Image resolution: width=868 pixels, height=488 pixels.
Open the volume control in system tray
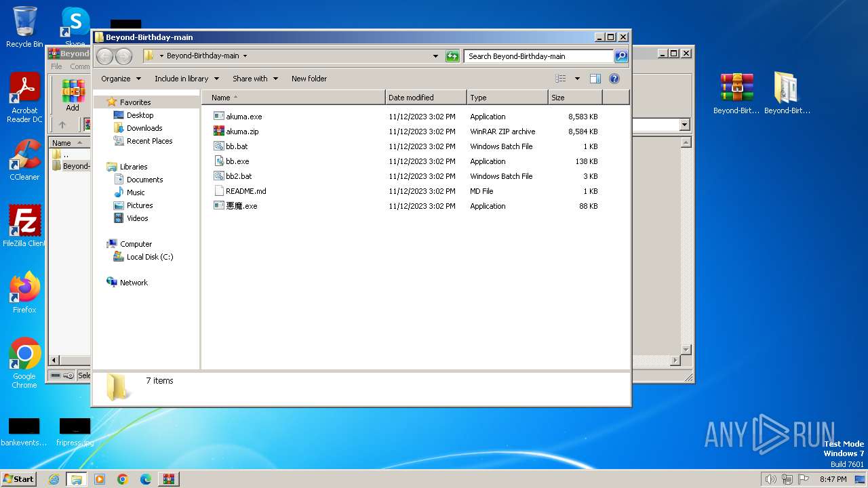click(770, 479)
